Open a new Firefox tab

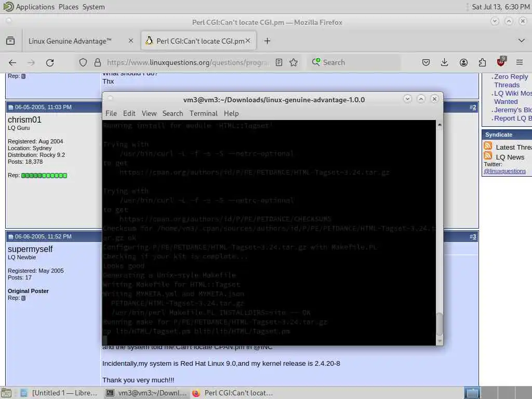pos(268,41)
